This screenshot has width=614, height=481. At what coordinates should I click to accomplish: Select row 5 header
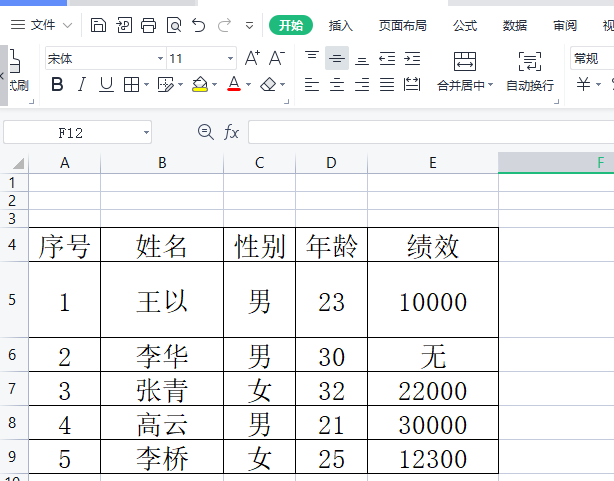click(x=13, y=300)
